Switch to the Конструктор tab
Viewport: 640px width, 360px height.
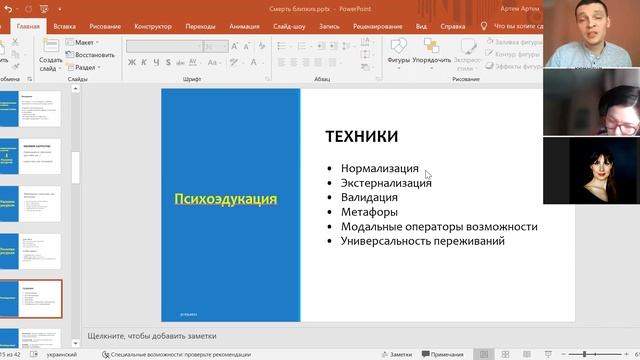(x=153, y=26)
